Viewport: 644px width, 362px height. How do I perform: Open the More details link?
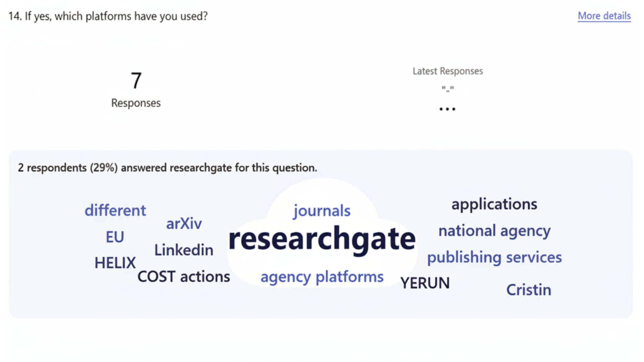[604, 16]
